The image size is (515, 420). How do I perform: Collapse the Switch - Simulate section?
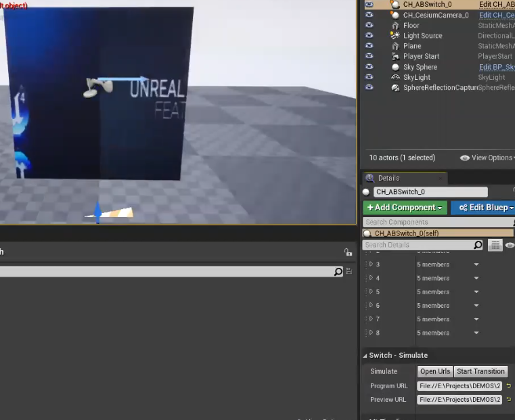[365, 356]
